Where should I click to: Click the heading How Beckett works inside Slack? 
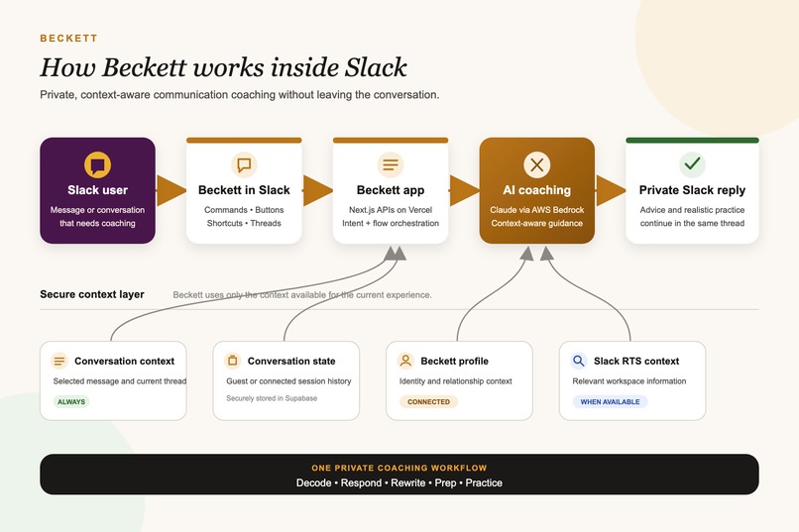223,67
